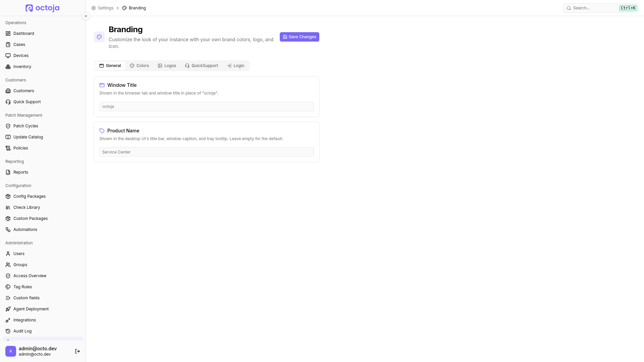
Task: Open the Automations workflow icon
Action: click(x=8, y=230)
